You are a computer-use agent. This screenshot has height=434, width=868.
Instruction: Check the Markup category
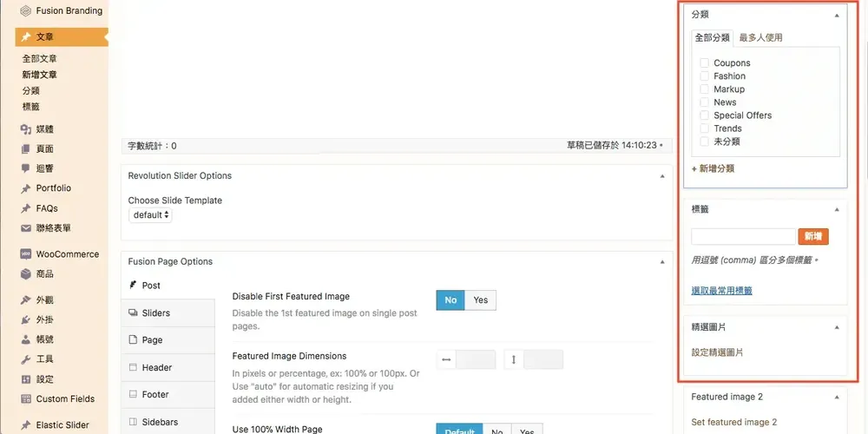tap(705, 89)
